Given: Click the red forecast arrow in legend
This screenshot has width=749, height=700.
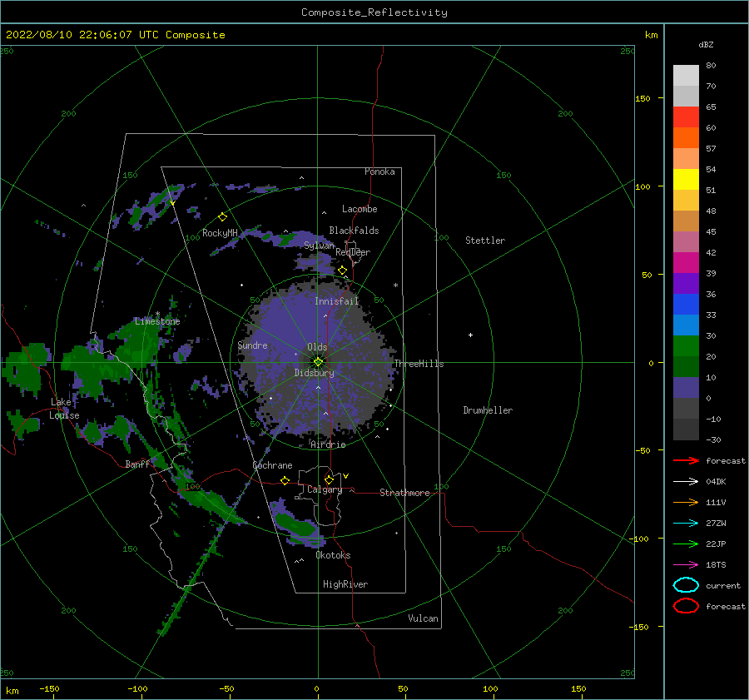Looking at the screenshot, I should click(x=686, y=460).
